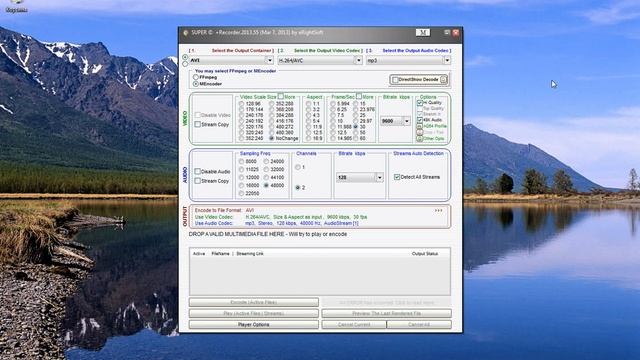Select 48000 sampling frequency
The image size is (640, 360).
266,185
